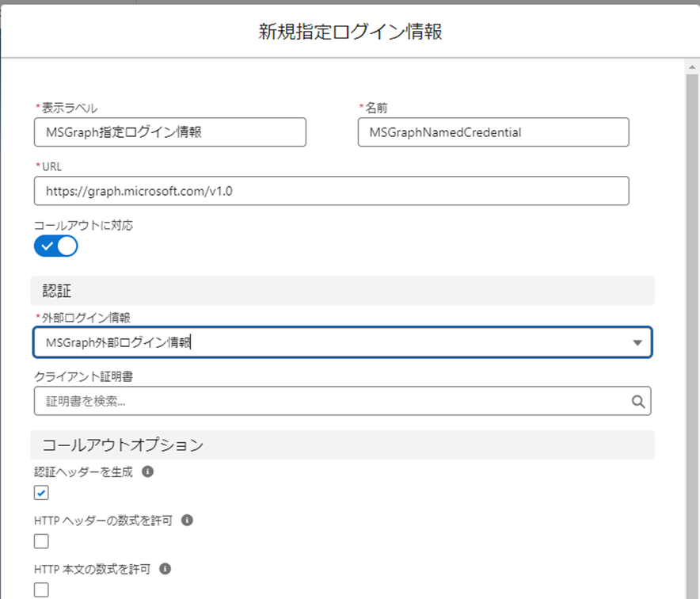Click the 表示ラベル input field
This screenshot has height=599, width=700.
click(x=170, y=132)
